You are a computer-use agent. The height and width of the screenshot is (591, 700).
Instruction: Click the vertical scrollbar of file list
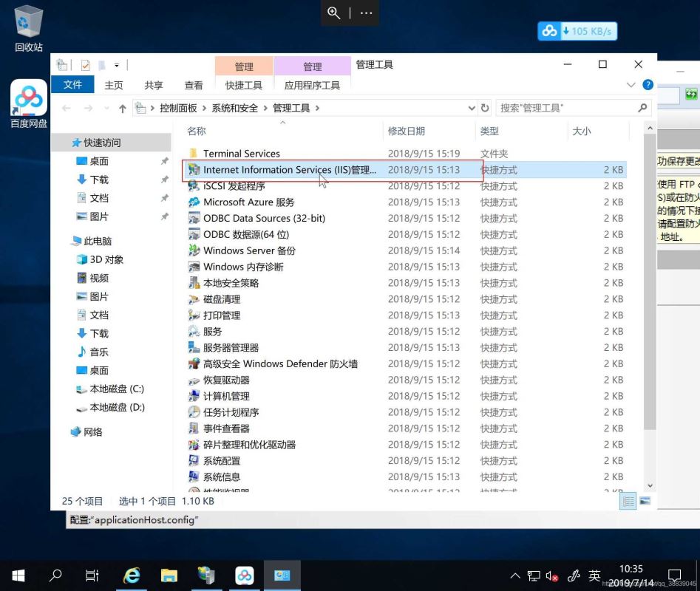pos(650,295)
